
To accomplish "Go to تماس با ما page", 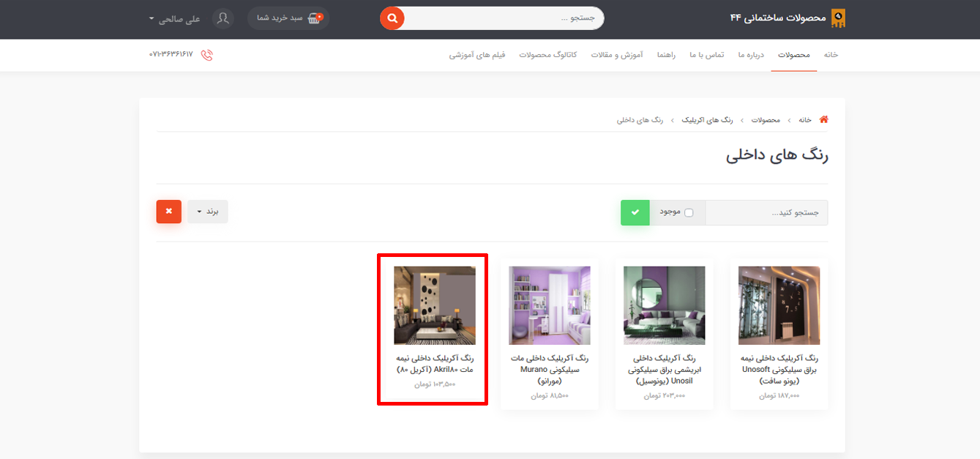I will click(x=706, y=55).
